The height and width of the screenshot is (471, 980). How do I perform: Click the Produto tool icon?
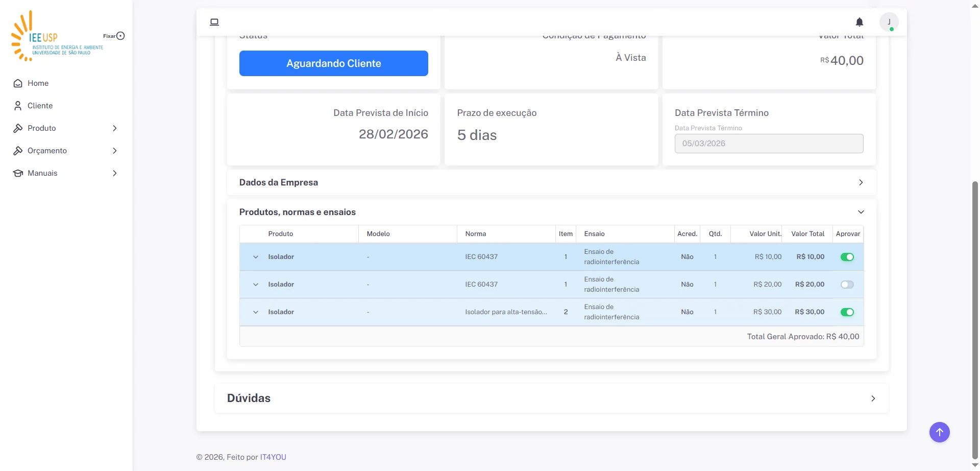(18, 128)
